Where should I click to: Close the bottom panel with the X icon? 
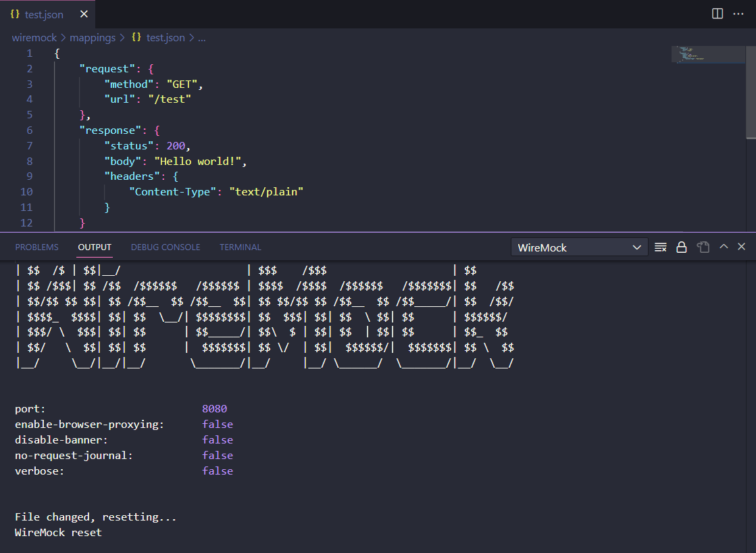point(742,247)
